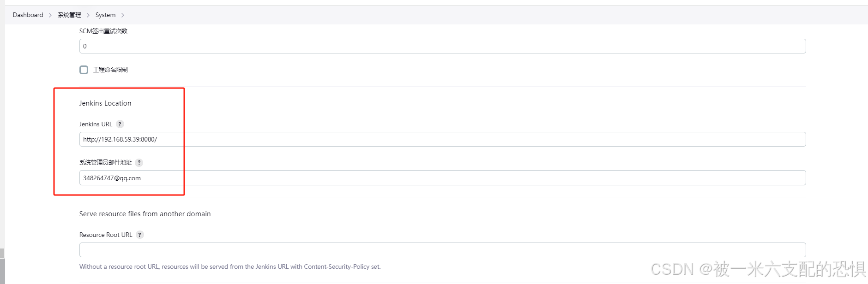The image size is (868, 284).
Task: Enable the 工程命名限制 checkbox
Action: (84, 70)
